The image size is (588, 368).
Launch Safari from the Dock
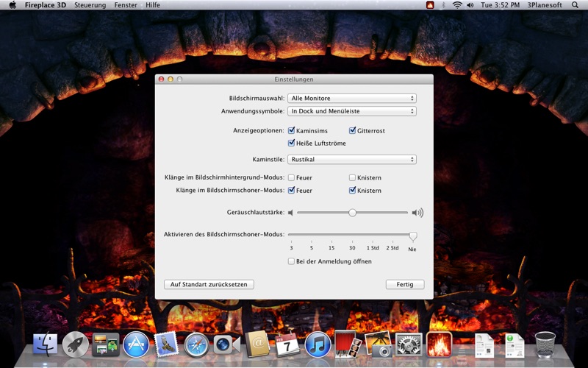click(196, 344)
